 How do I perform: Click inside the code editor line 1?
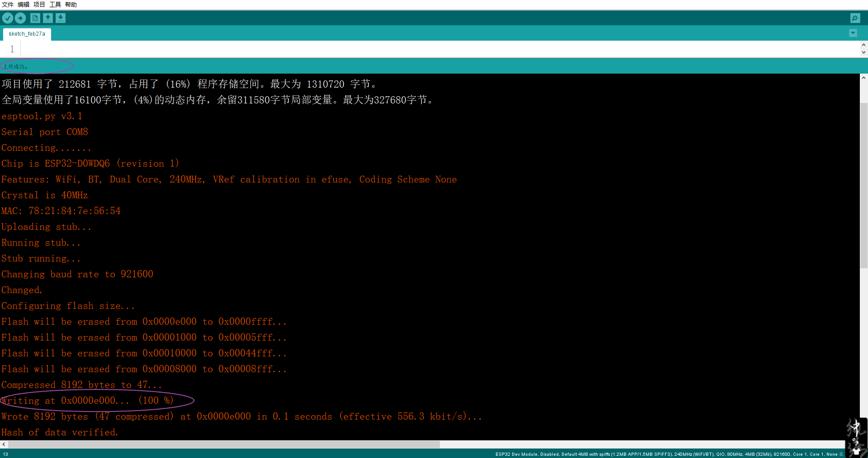coord(90,49)
